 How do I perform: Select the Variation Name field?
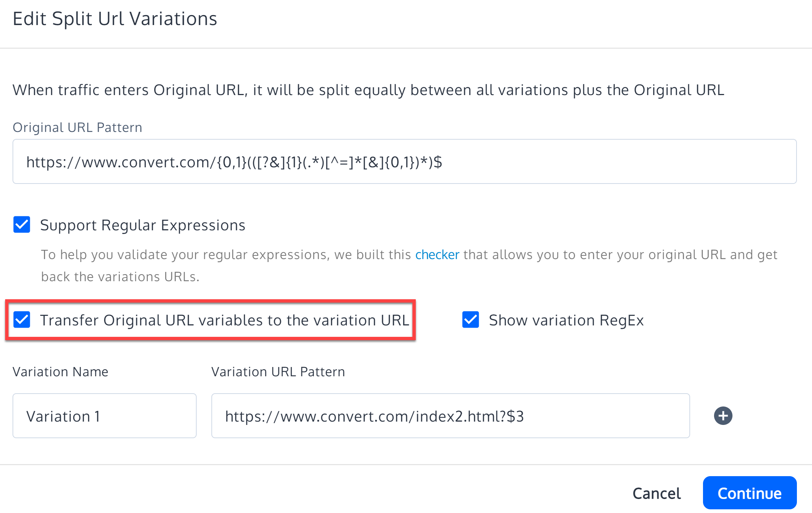click(x=104, y=416)
